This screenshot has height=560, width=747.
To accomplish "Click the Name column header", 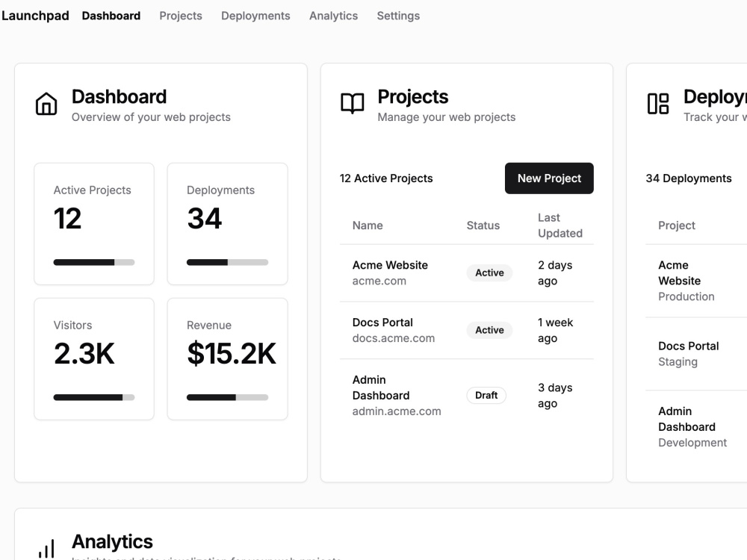I will tap(368, 225).
